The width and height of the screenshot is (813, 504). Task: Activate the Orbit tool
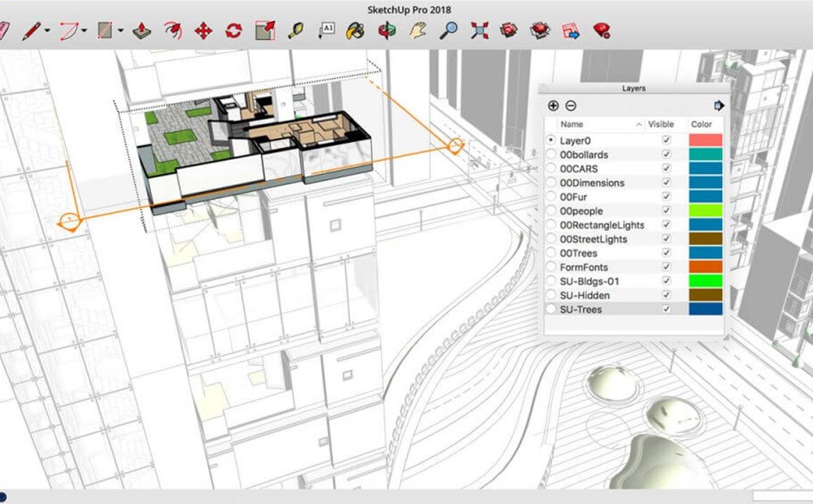point(387,32)
